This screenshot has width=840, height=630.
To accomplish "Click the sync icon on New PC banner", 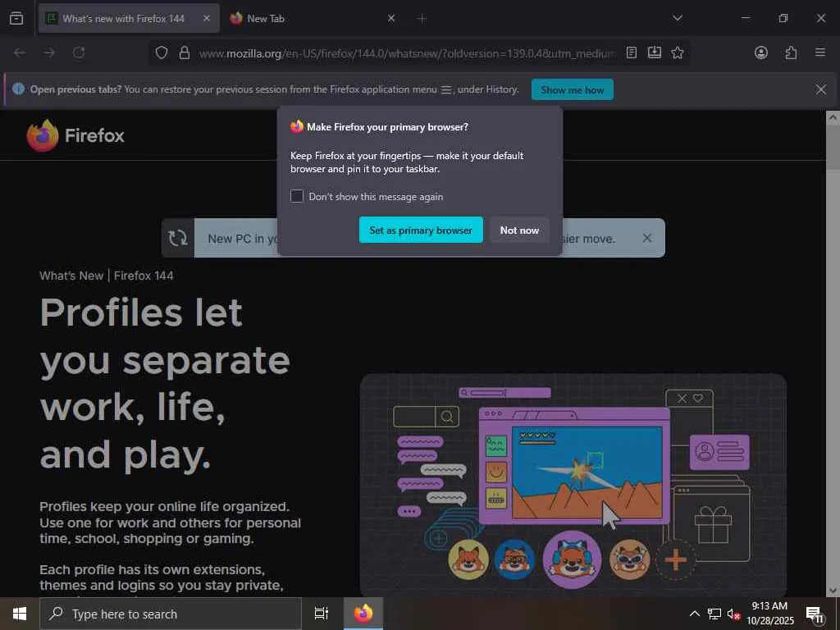I will (178, 238).
